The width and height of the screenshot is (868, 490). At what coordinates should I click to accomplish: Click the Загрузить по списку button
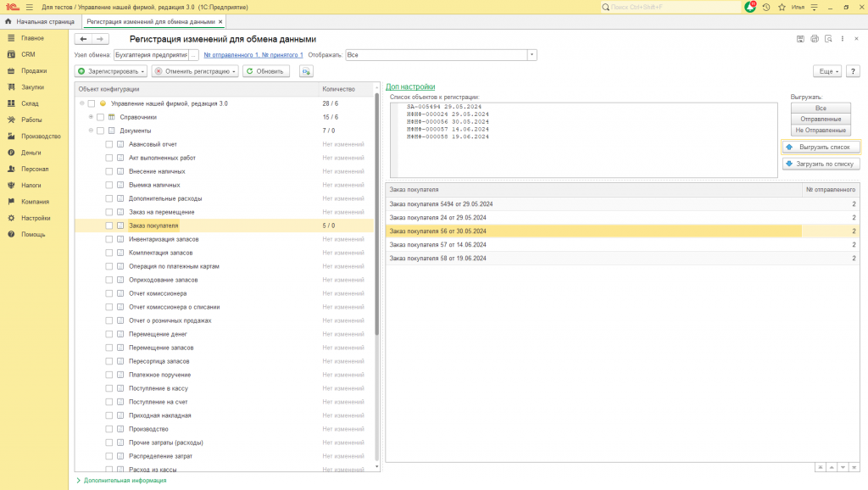(821, 164)
